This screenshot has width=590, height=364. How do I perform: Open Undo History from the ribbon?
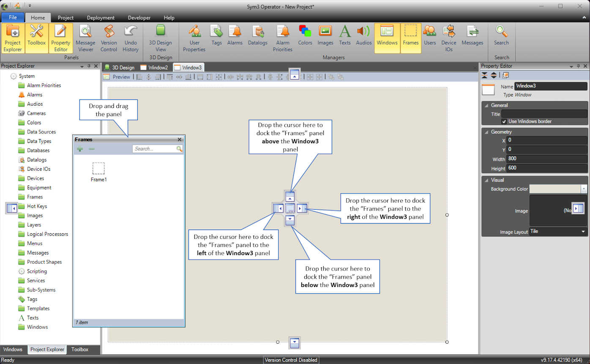[131, 38]
